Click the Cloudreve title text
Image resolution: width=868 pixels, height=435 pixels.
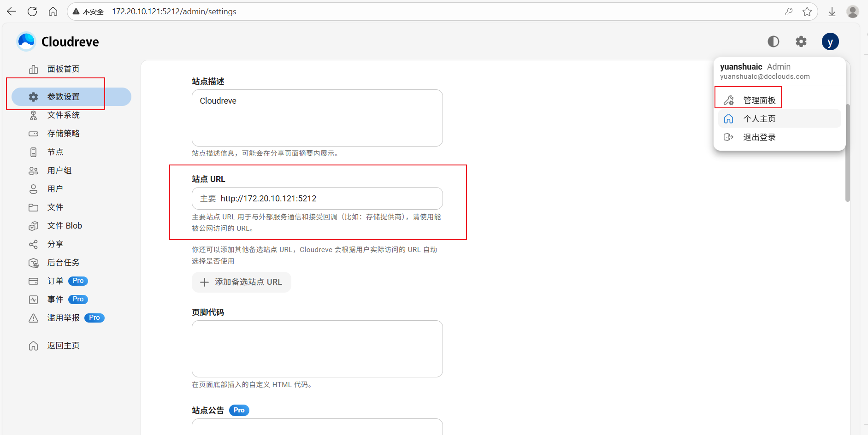tap(70, 42)
